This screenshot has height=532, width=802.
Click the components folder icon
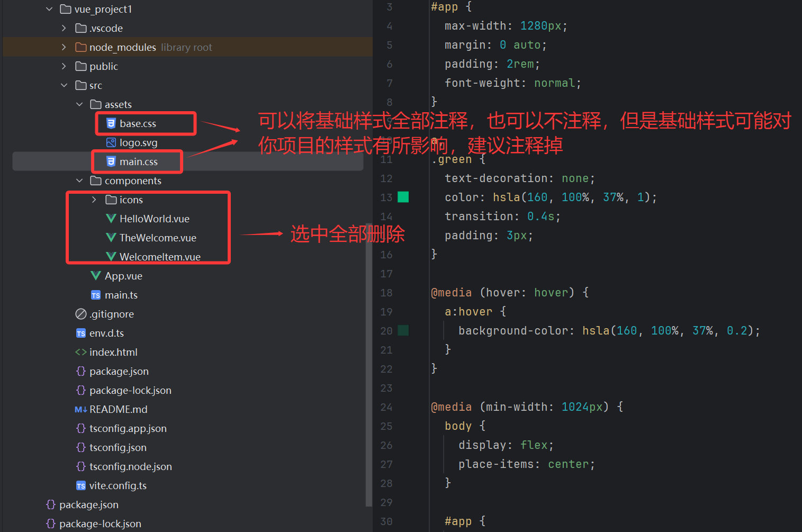96,181
